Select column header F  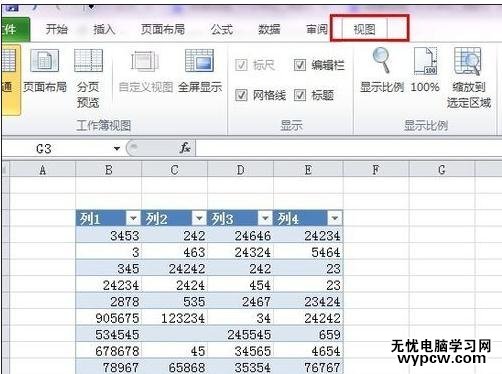[376, 170]
